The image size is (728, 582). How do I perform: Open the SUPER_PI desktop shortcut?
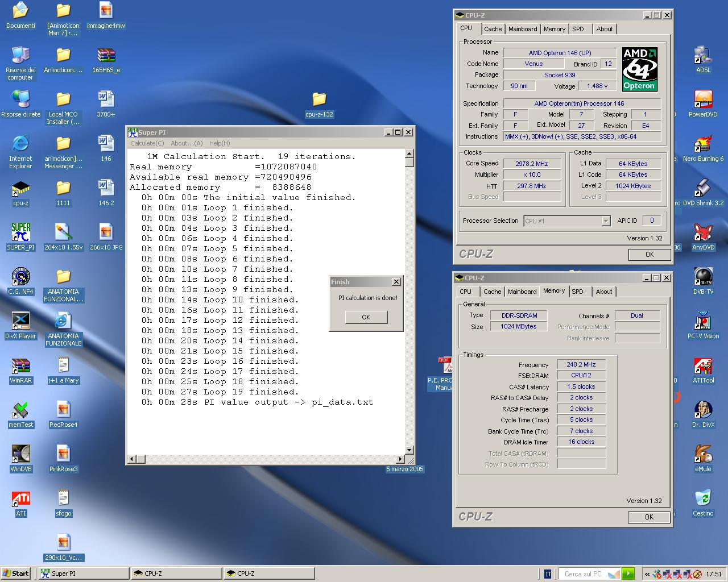click(20, 238)
